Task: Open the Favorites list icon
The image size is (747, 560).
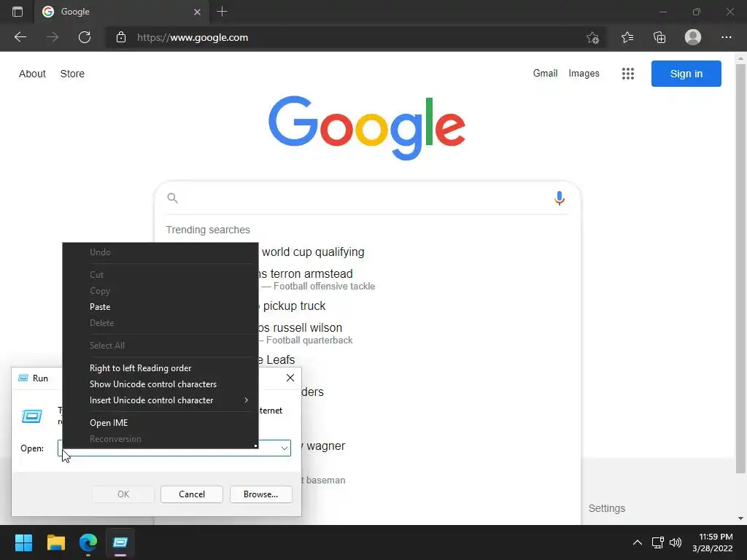Action: point(627,37)
